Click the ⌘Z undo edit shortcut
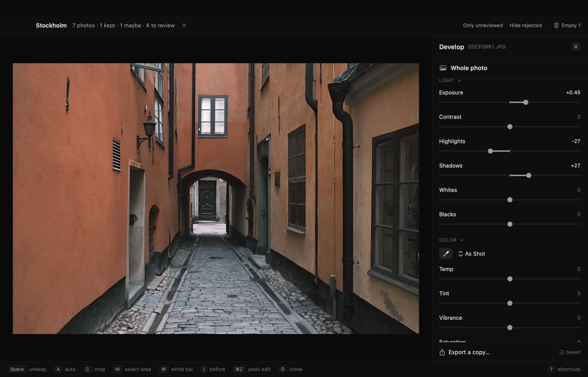Viewport: 588px width, 377px height. click(252, 369)
